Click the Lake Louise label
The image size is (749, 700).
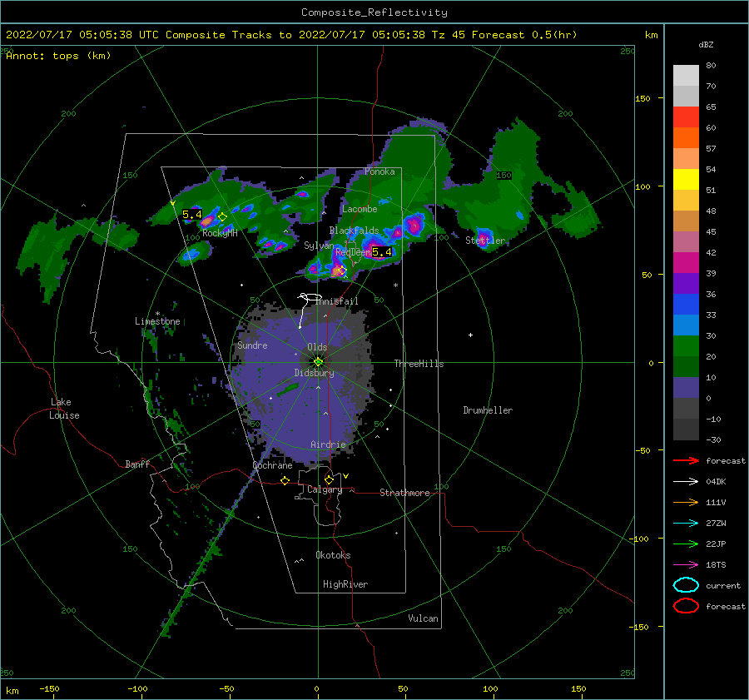tap(64, 409)
